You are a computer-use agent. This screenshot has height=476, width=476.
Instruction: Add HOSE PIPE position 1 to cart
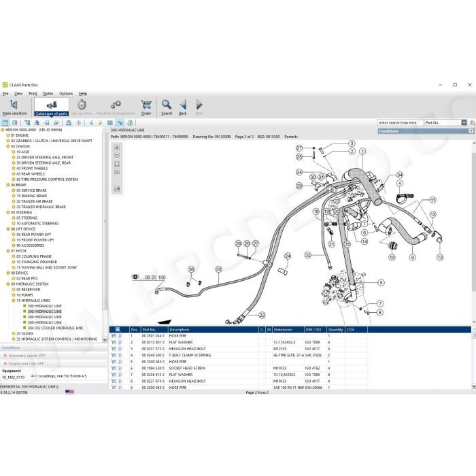coord(114,336)
